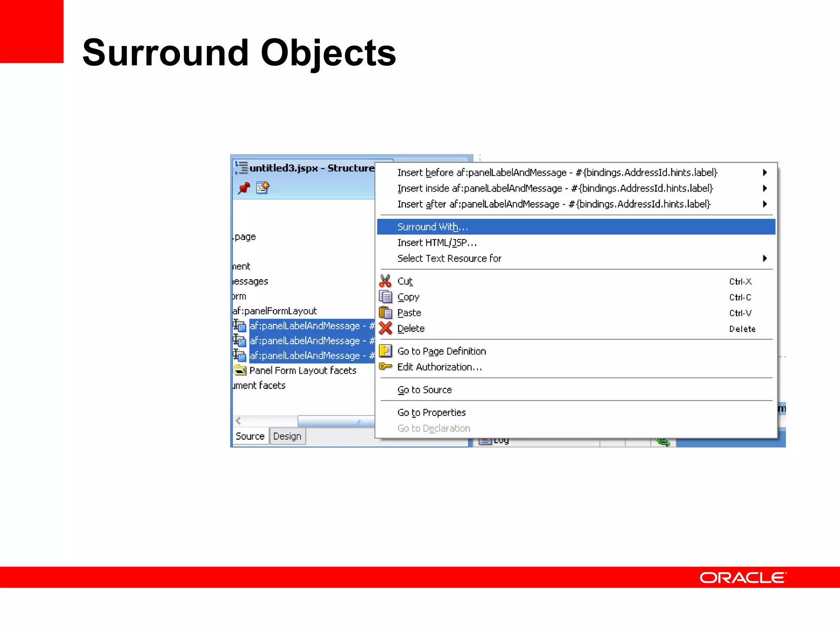The height and width of the screenshot is (630, 840).
Task: Click the green arrows icon in bottom bar
Action: (663, 442)
